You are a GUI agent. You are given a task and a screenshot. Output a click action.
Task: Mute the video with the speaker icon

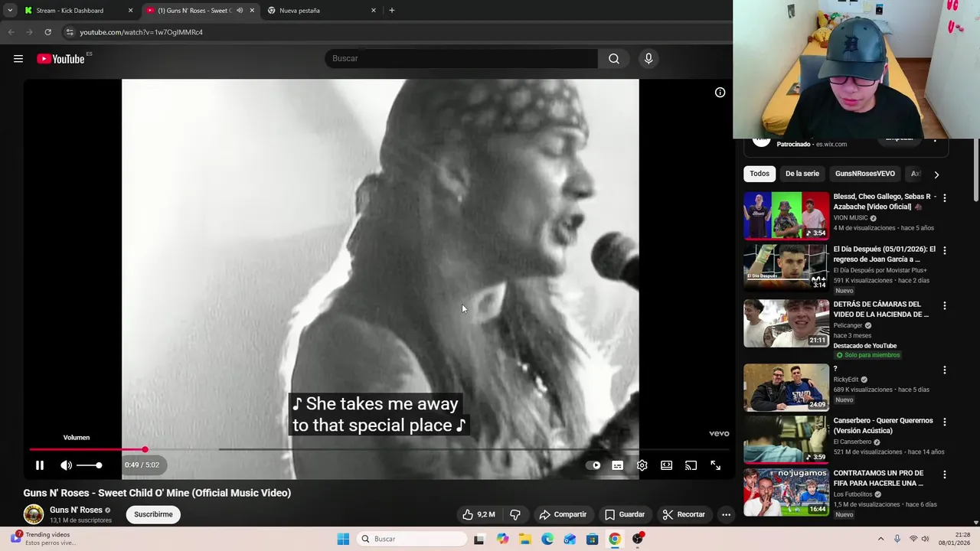click(x=67, y=465)
